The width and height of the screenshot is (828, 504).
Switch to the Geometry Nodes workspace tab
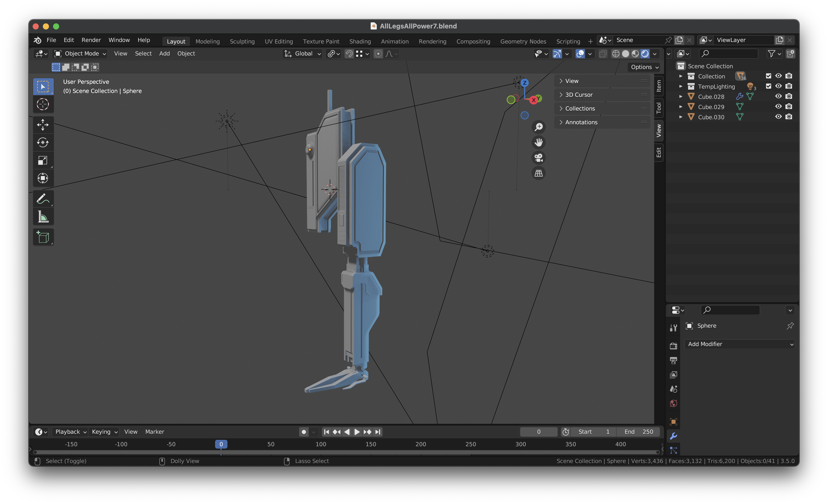(523, 41)
